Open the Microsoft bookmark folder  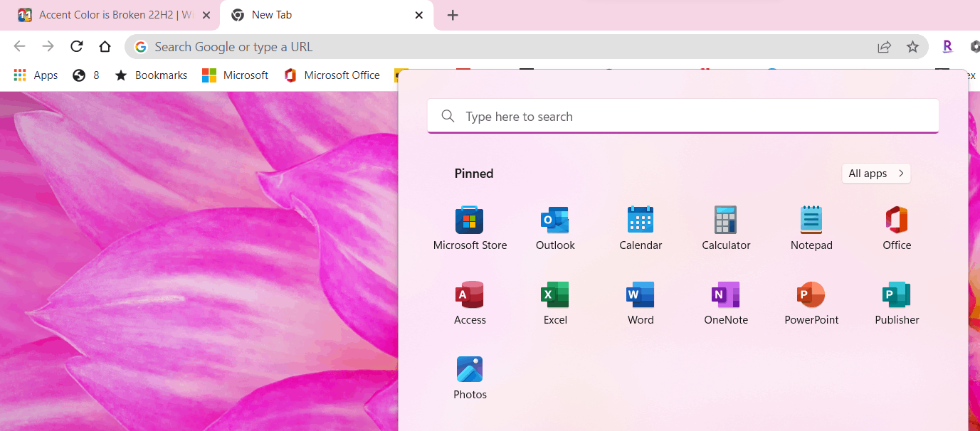coord(236,75)
